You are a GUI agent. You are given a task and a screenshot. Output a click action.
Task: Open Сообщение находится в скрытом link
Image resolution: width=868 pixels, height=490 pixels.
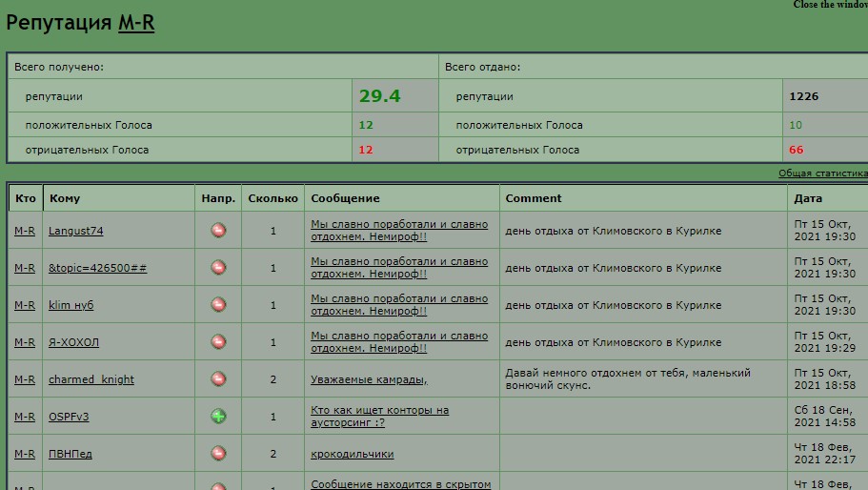point(401,484)
